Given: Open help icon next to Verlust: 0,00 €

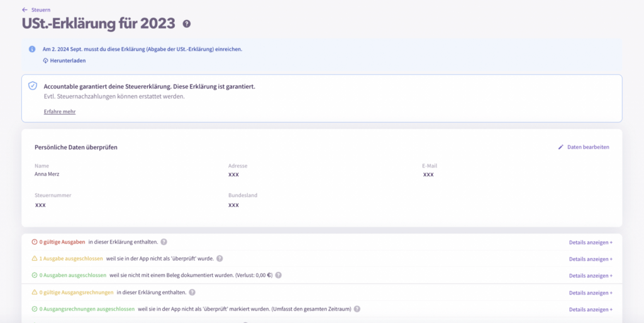Looking at the screenshot, I should [278, 275].
